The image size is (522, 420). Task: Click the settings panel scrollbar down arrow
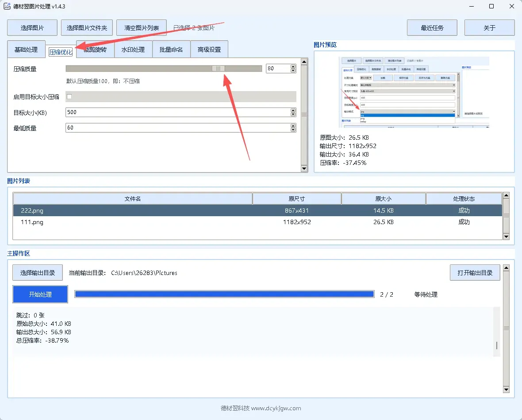304,168
